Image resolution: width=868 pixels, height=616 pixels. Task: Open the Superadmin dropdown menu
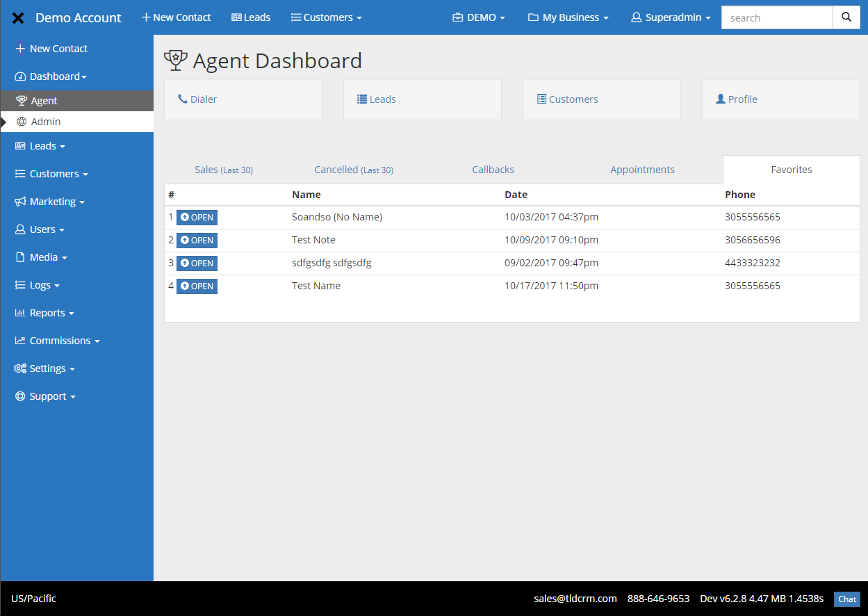tap(669, 17)
